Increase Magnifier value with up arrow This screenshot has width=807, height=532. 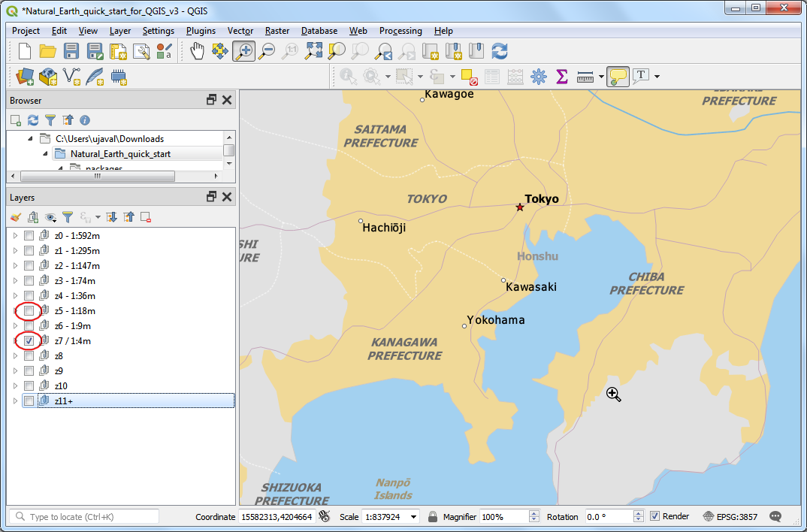pyautogui.click(x=534, y=514)
